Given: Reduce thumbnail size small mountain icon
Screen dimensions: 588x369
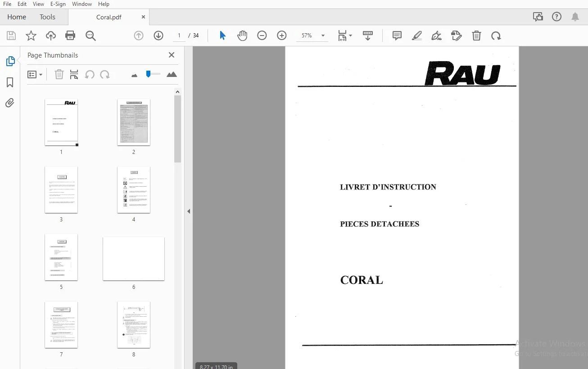Looking at the screenshot, I should (x=134, y=75).
